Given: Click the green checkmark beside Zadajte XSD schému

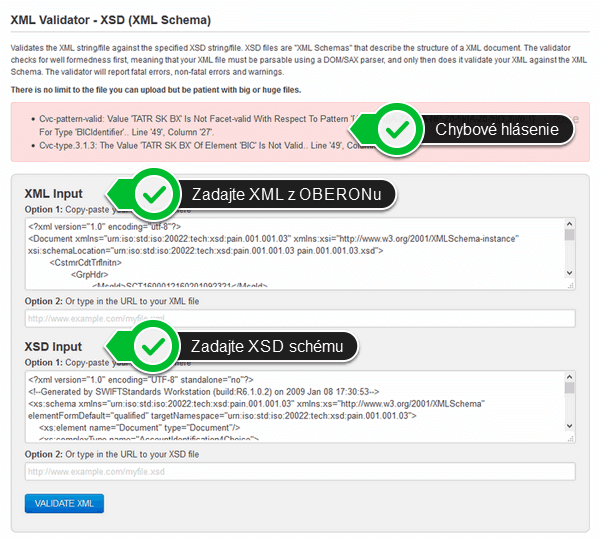Looking at the screenshot, I should [153, 347].
